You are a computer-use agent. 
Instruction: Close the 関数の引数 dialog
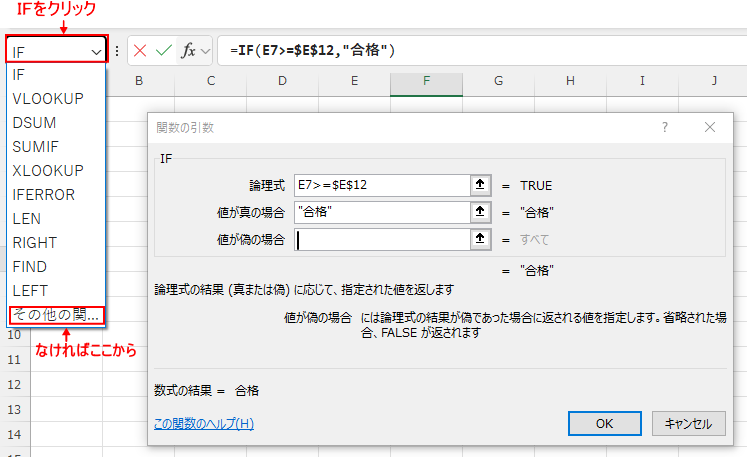pyautogui.click(x=710, y=127)
